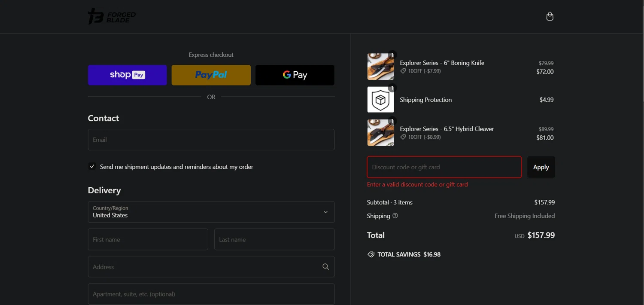Open the Shipping info question-mark icon
Screen dimensions: 644x305
click(395, 216)
